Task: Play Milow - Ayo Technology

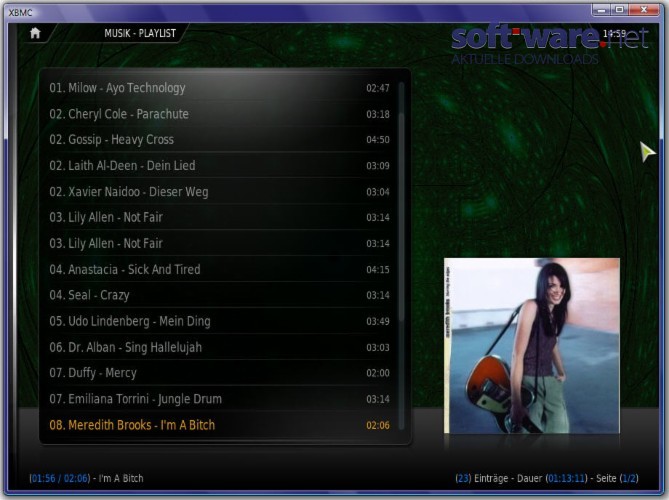Action: (219, 88)
